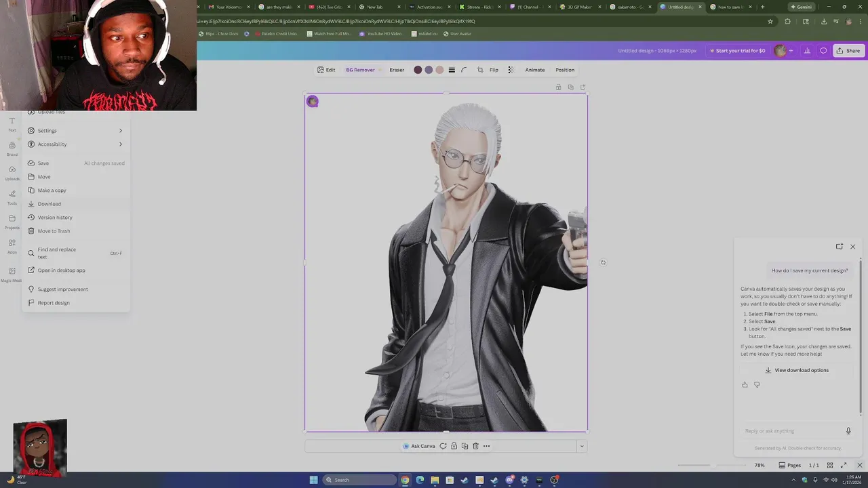The height and width of the screenshot is (488, 868).
Task: Click the fullscreen expand icon
Action: [844, 466]
